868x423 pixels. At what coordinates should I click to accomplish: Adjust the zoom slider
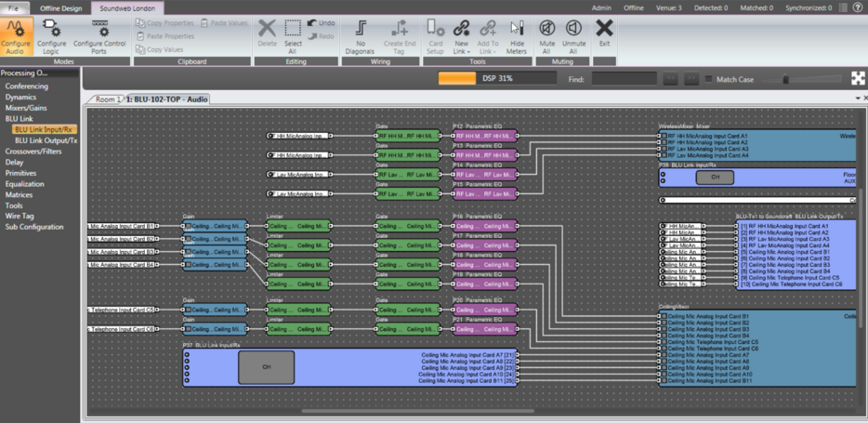[785, 79]
